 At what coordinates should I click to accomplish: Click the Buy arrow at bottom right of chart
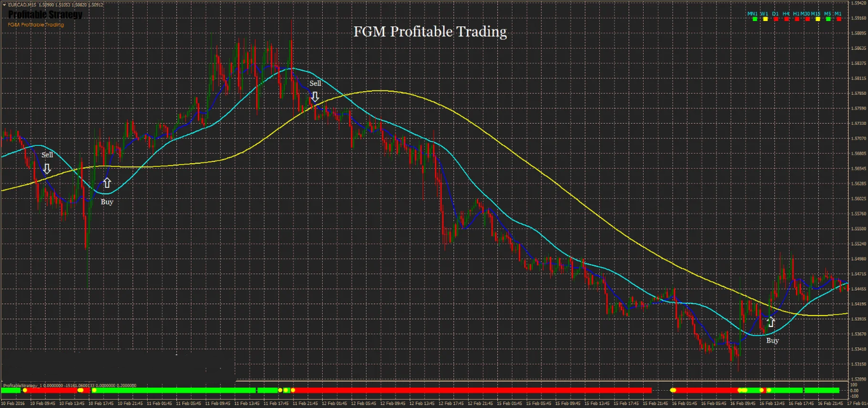point(771,323)
